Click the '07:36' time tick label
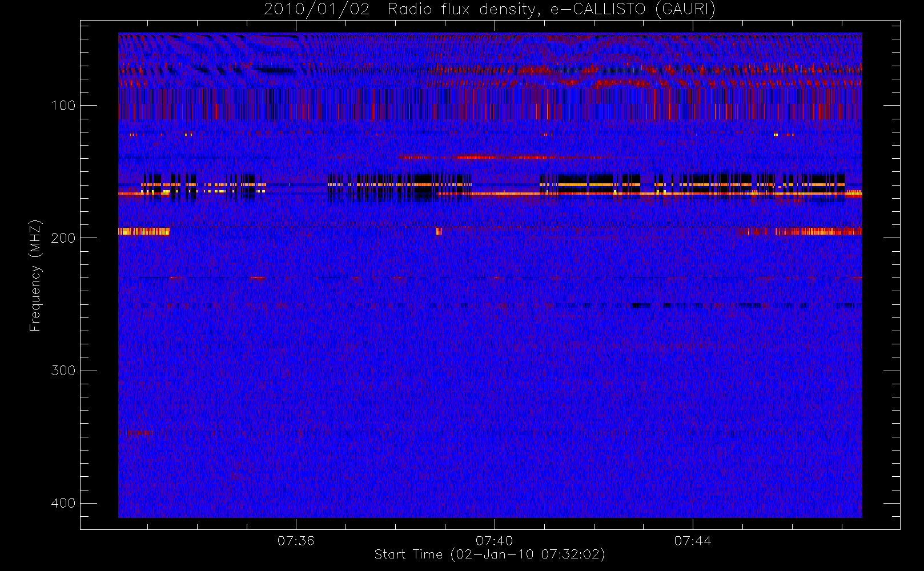 (x=296, y=541)
